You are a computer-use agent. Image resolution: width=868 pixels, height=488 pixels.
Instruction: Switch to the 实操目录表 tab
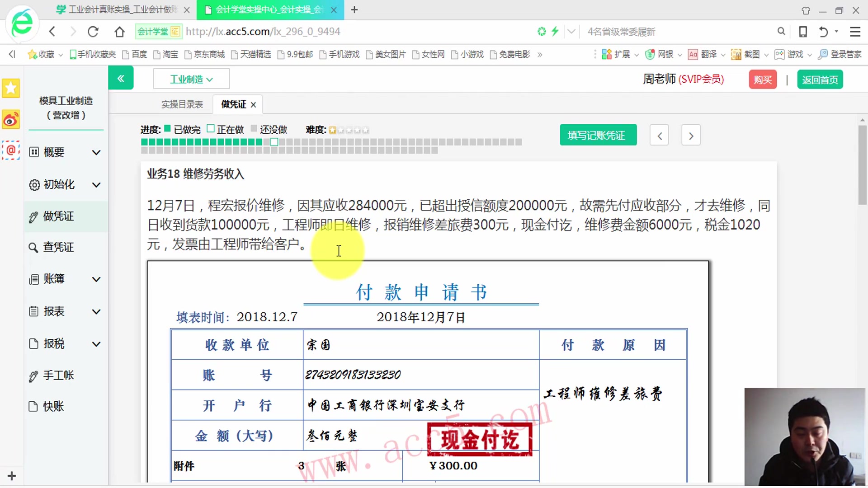point(182,104)
